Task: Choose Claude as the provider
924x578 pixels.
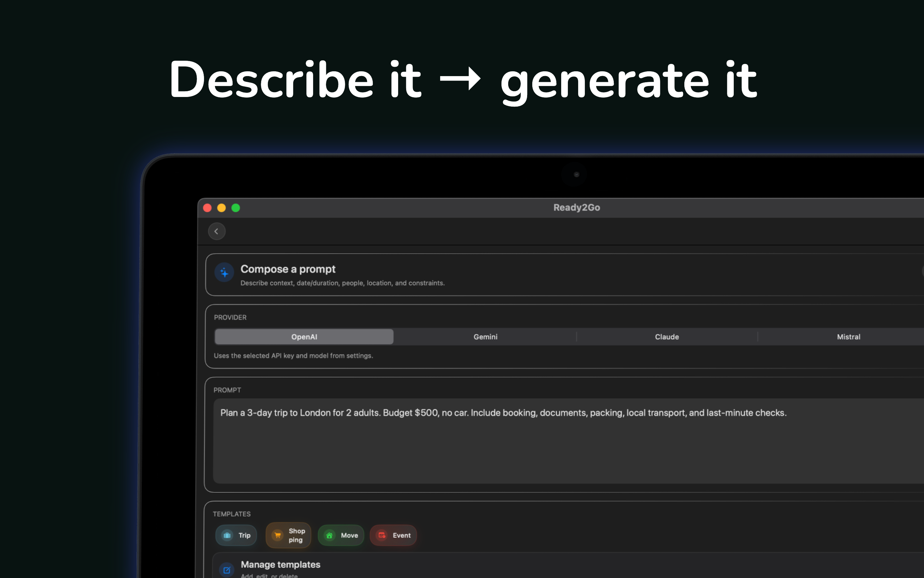Action: point(667,337)
